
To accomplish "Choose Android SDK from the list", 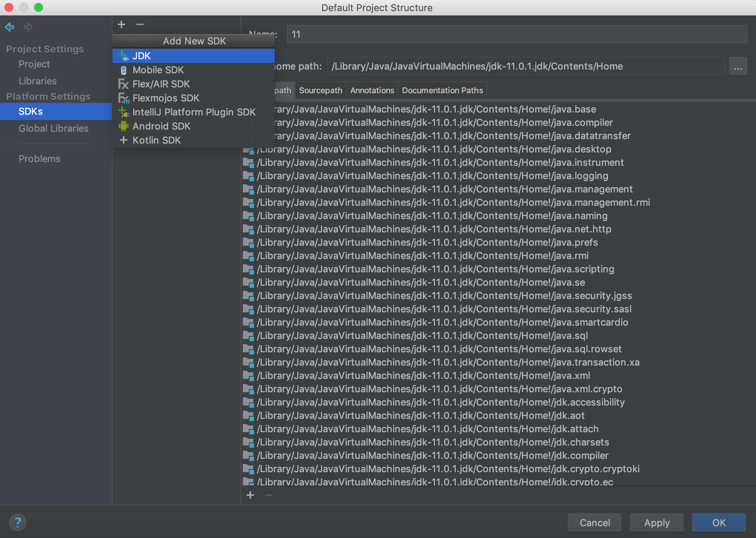I will click(x=193, y=126).
